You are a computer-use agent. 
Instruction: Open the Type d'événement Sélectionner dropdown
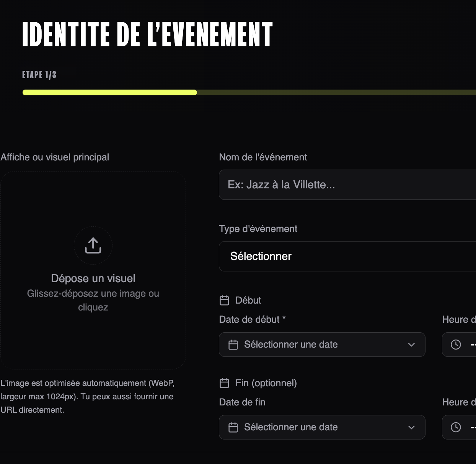coord(347,256)
